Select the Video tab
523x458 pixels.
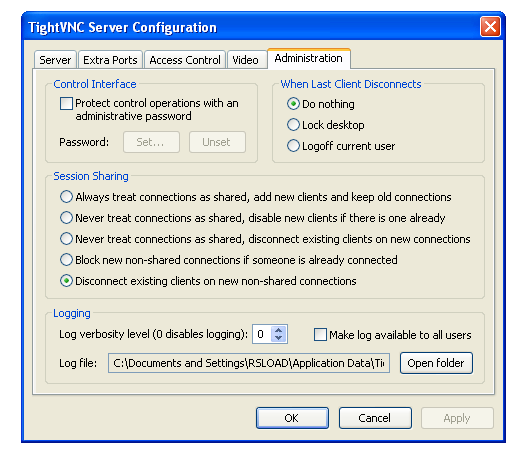pos(246,60)
